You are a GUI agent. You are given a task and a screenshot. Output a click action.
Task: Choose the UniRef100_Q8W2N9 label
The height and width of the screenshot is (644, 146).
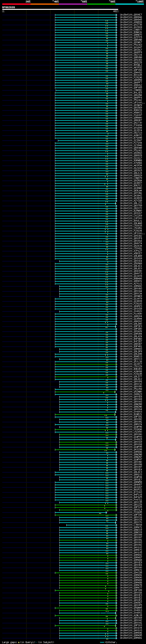(131, 404)
